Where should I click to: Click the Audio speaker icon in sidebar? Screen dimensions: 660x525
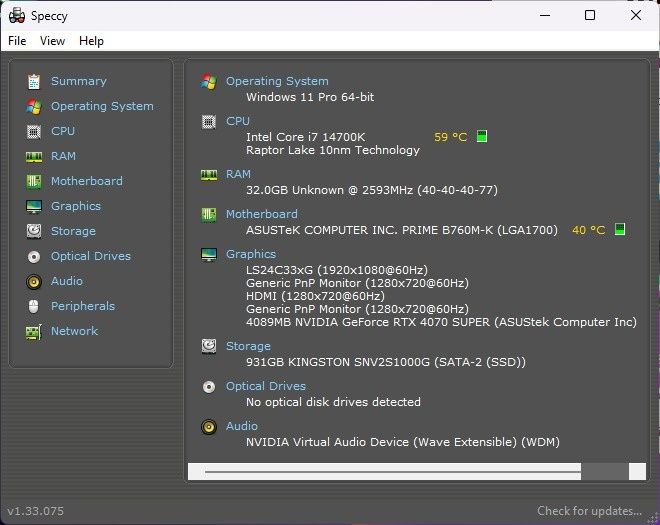[x=34, y=281]
